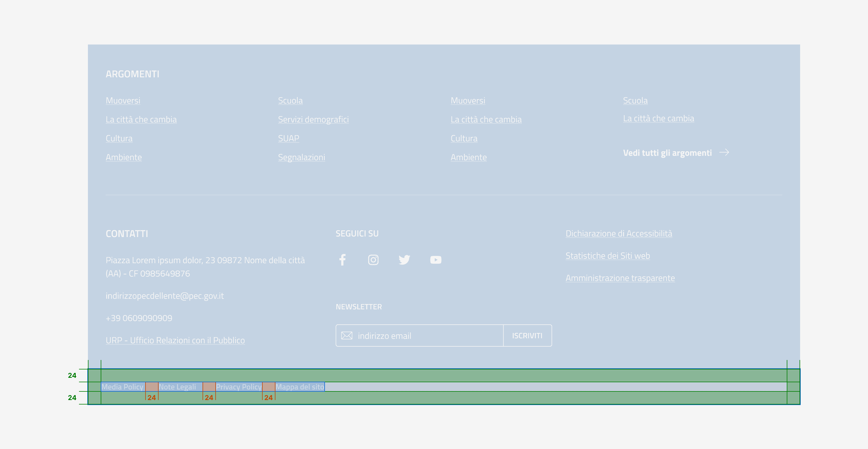Screen dimensions: 868x449
Task: Open the Instagram social icon
Action: pyautogui.click(x=373, y=260)
